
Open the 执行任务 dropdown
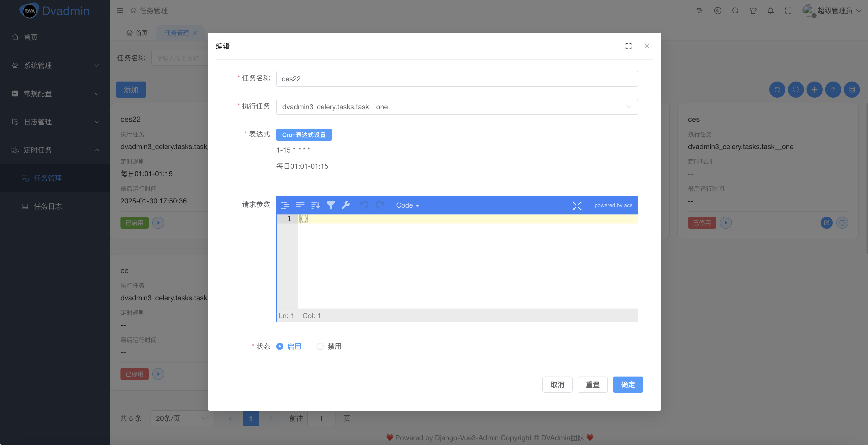point(457,107)
